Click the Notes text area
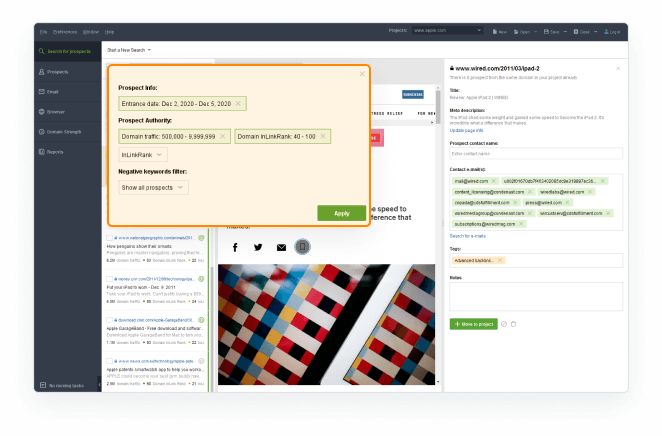Viewport: 662px width, 436px height. [536, 296]
